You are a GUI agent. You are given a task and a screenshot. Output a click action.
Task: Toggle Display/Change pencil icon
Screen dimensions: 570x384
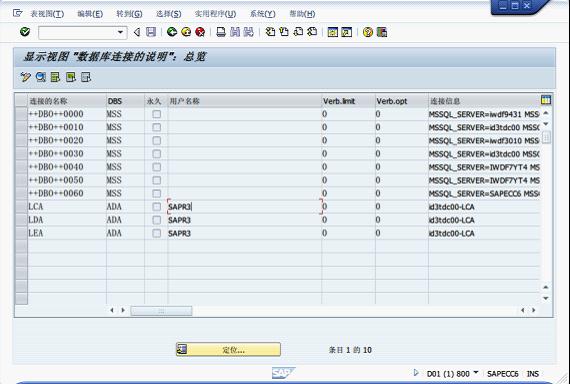point(25,77)
